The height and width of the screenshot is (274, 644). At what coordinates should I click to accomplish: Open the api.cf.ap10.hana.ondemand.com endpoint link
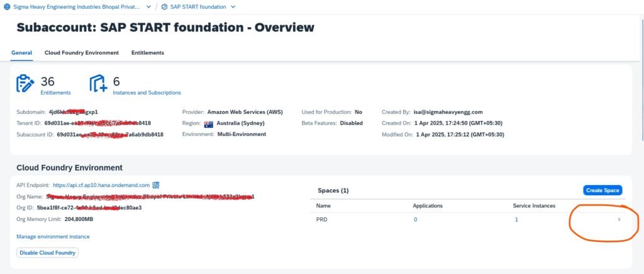(101, 185)
